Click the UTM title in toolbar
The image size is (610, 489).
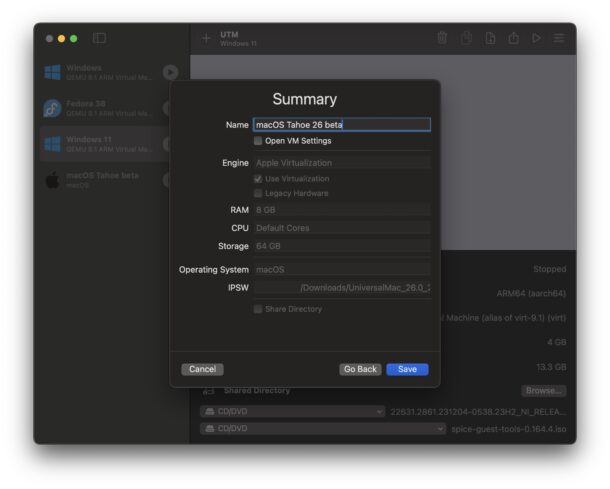[229, 35]
